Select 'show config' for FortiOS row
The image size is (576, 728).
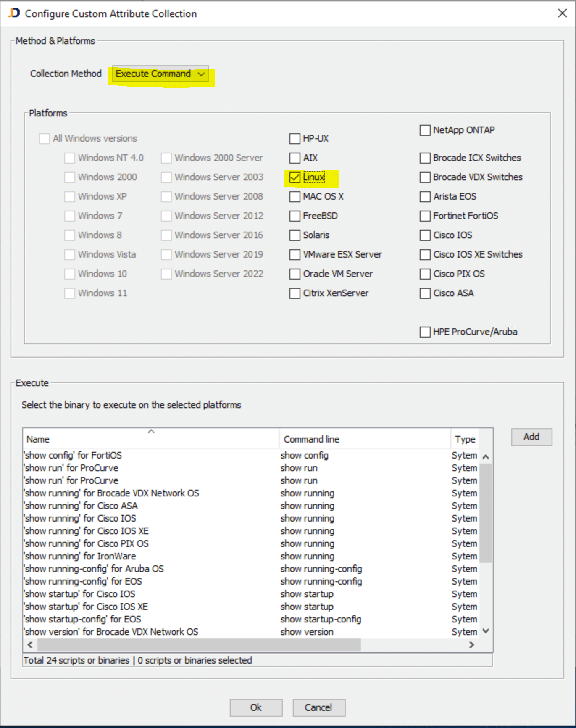click(251, 456)
